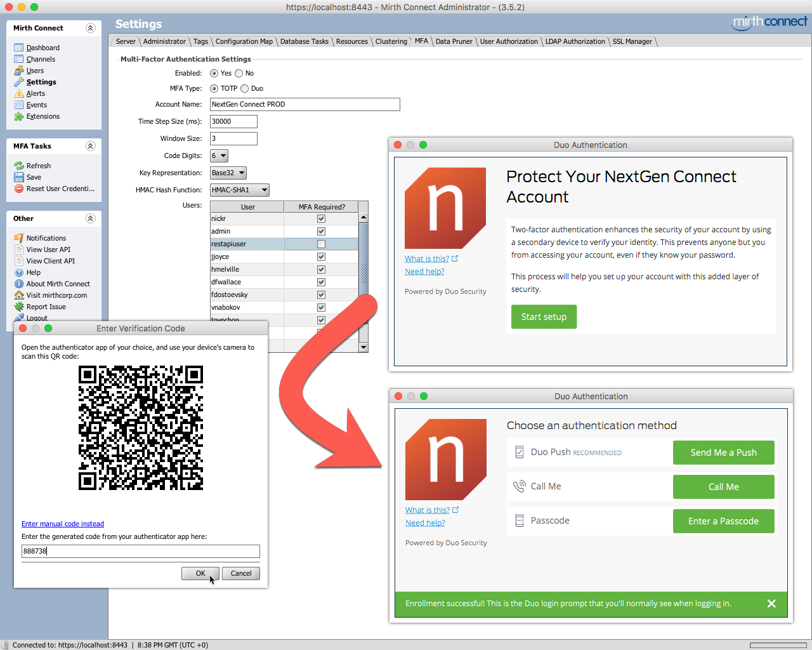Select Enabled No radio button

(x=239, y=73)
